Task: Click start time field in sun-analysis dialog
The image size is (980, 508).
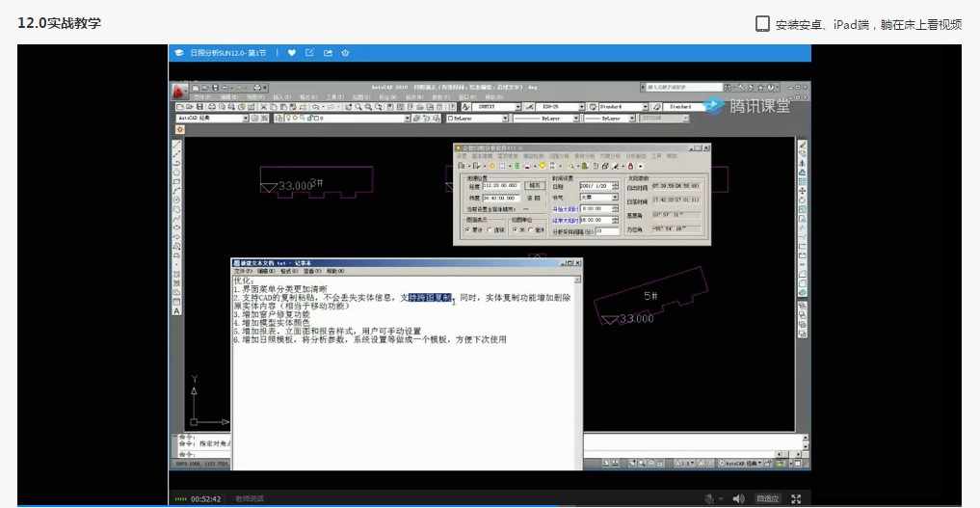Action: [x=597, y=209]
